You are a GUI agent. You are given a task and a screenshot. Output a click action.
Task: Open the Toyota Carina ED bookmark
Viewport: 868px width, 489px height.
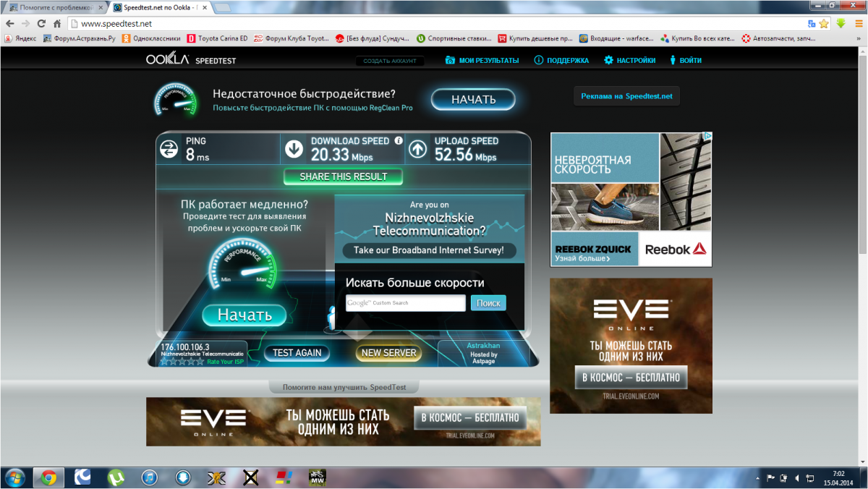[x=217, y=38]
